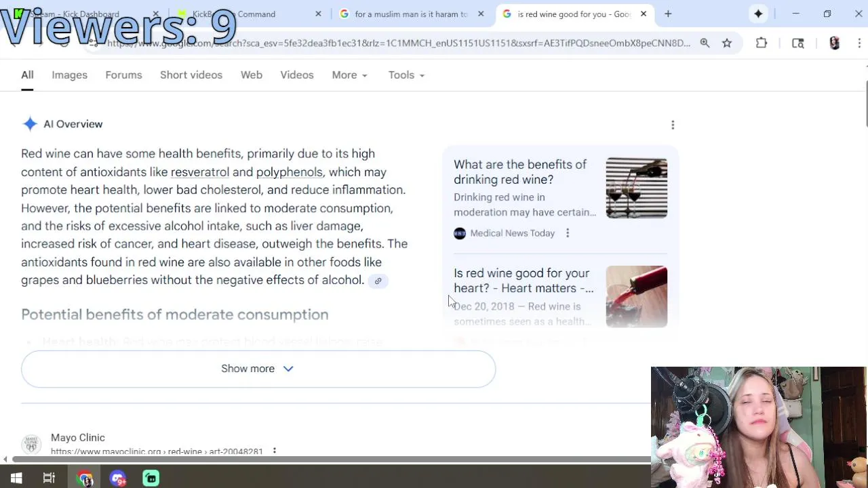Close the Stream - Kick Dashboard tab
Viewport: 868px width, 488px height.
click(156, 14)
